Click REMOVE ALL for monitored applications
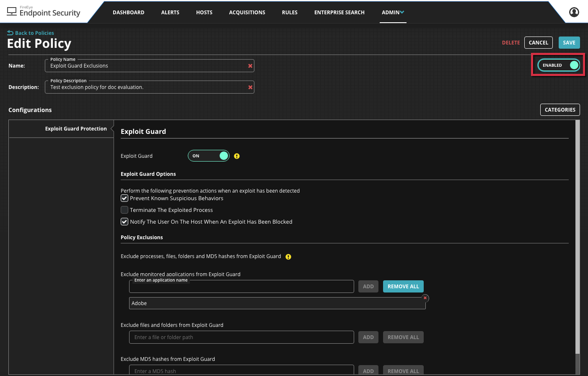This screenshot has height=376, width=588. pos(403,287)
